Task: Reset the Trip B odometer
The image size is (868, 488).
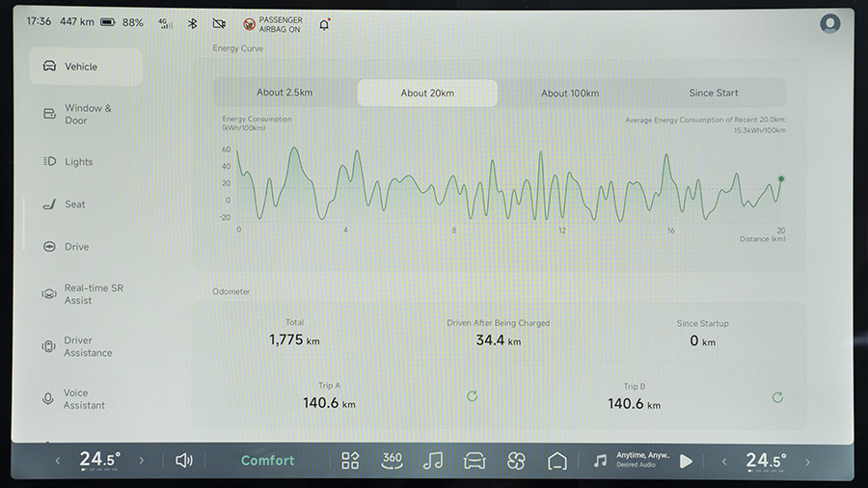Action: (777, 396)
